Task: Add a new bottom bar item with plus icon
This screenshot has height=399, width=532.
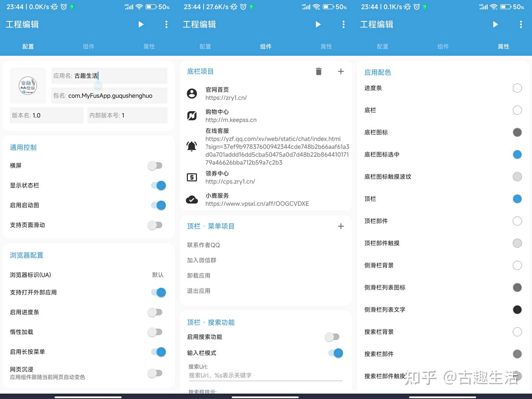Action: pyautogui.click(x=341, y=71)
